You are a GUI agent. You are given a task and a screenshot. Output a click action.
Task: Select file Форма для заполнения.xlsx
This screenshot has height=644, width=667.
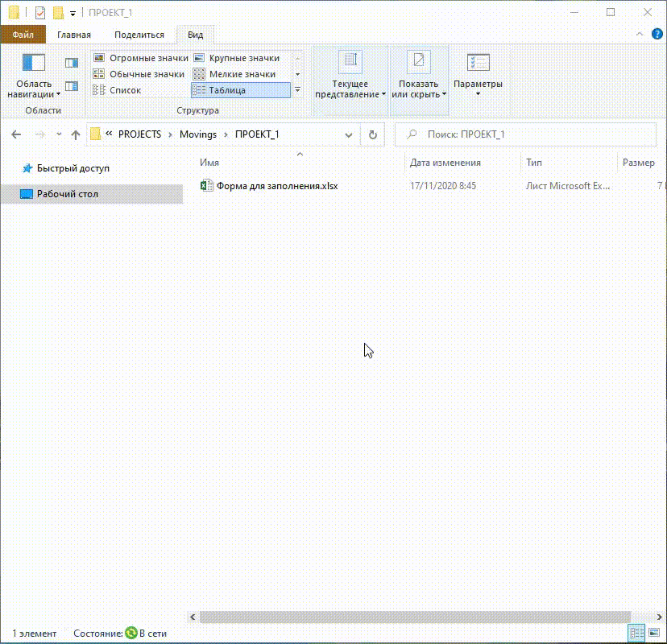click(277, 186)
